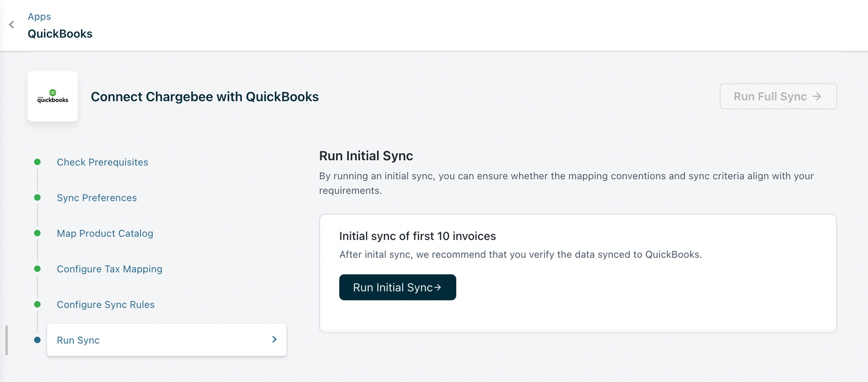The image size is (868, 382).
Task: Click green status dot beside Configure Sync Rules
Action: tap(38, 304)
